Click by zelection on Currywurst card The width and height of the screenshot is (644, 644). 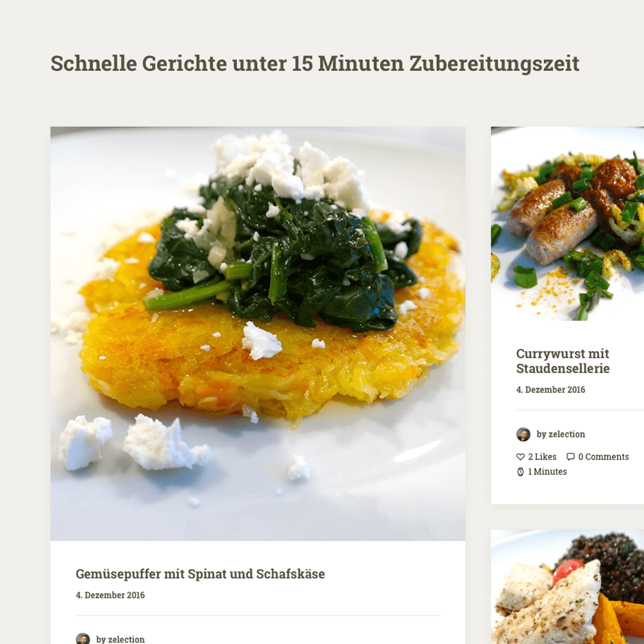561,434
